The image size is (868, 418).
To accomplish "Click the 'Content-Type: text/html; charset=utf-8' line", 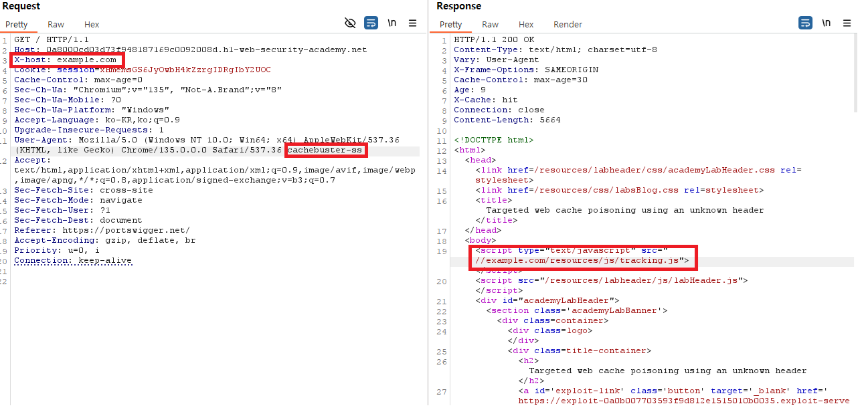I will tap(555, 49).
